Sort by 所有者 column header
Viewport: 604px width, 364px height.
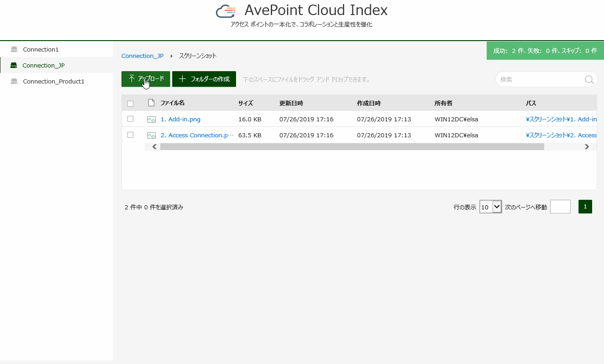click(x=443, y=104)
